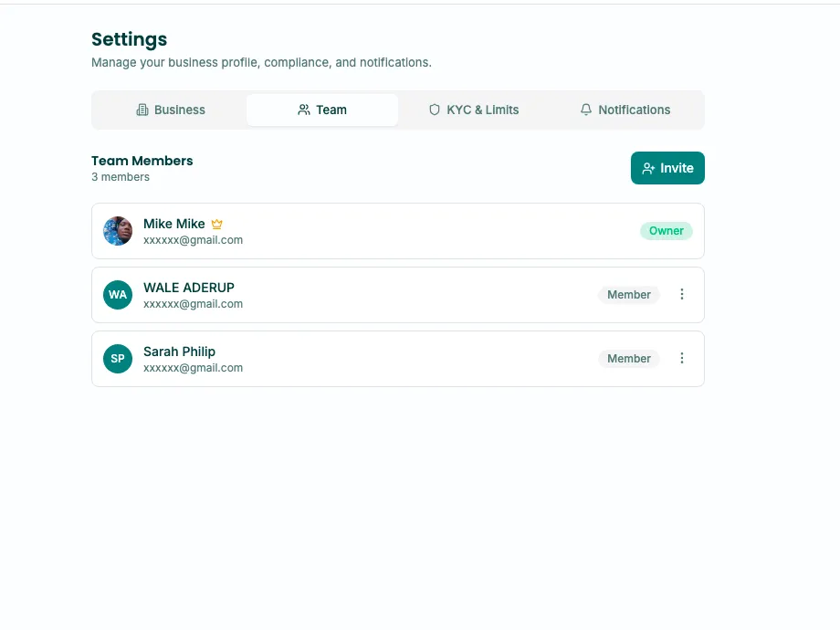This screenshot has width=840, height=630.
Task: Select the name Sarah Philip
Action: pos(180,352)
